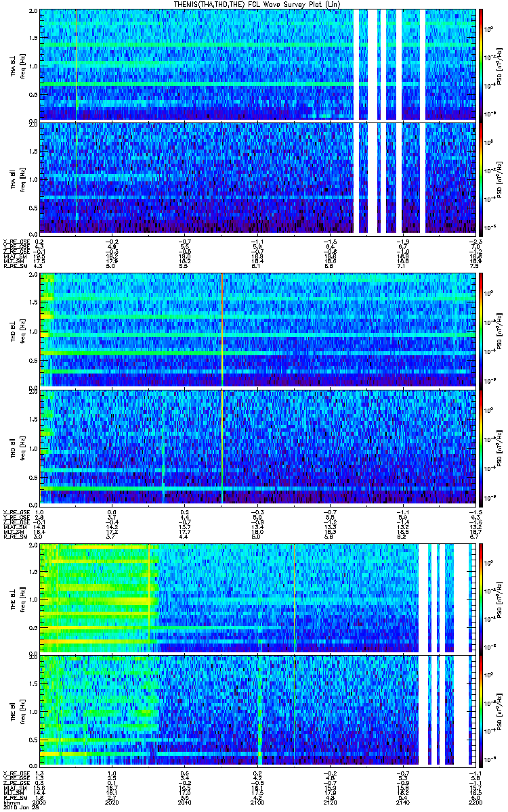Click the PSD label beside THE BL color bar
Viewport: 508px width, 812px height.
[x=499, y=598]
